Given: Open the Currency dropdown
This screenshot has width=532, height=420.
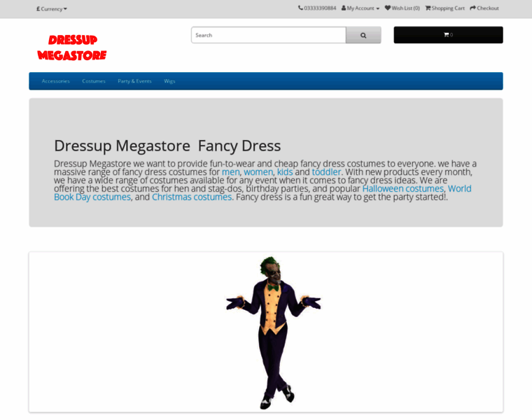Looking at the screenshot, I should pos(52,9).
